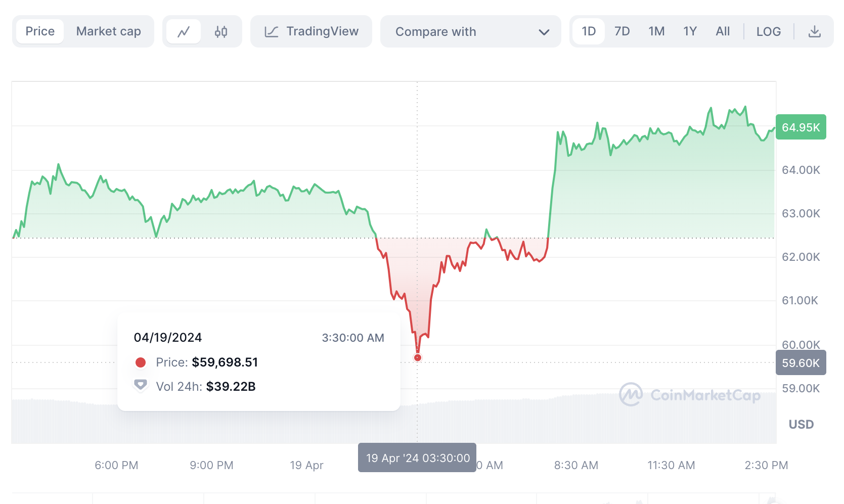The width and height of the screenshot is (844, 504).
Task: Switch to candlestick chart view
Action: coord(221,31)
